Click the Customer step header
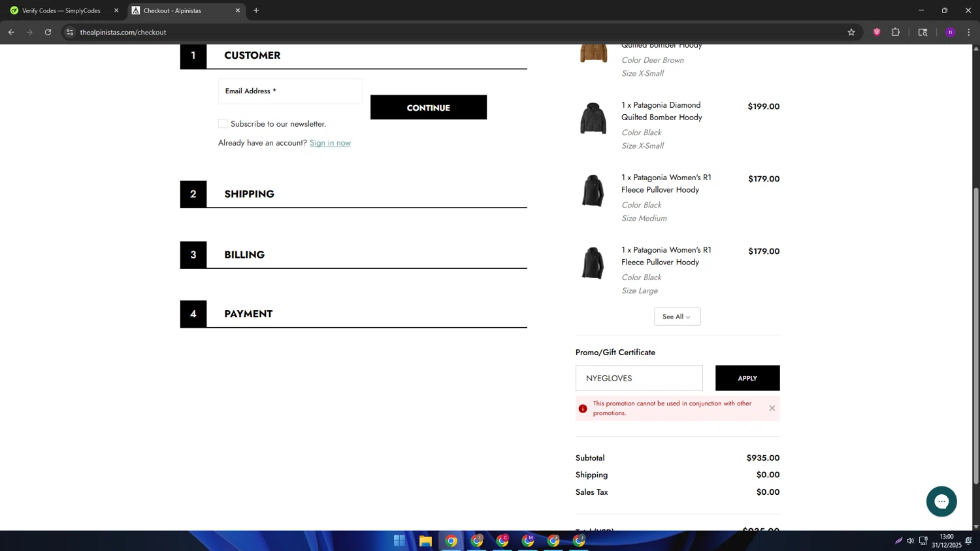Image resolution: width=980 pixels, height=551 pixels. click(x=353, y=55)
